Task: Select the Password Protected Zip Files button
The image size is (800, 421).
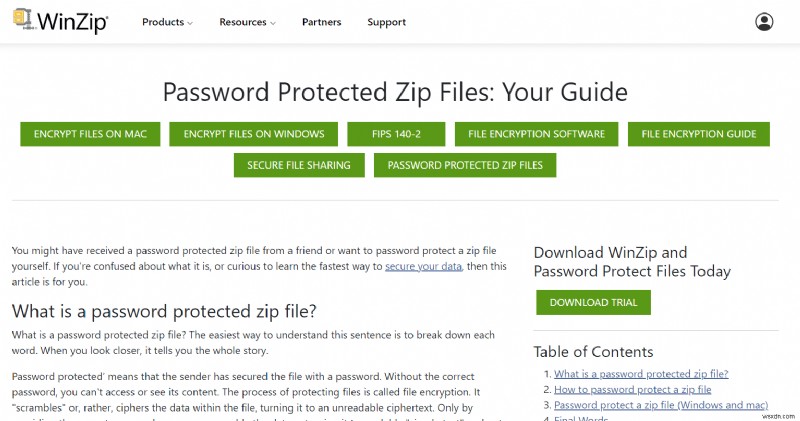Action: pyautogui.click(x=465, y=165)
